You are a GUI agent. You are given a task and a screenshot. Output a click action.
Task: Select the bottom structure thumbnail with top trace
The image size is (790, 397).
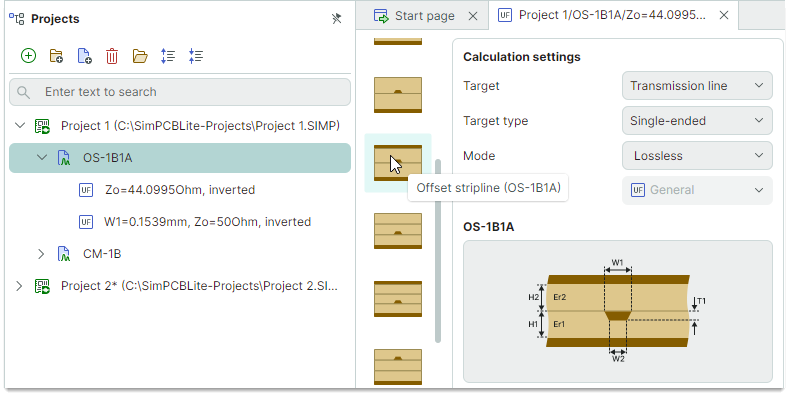tap(398, 367)
